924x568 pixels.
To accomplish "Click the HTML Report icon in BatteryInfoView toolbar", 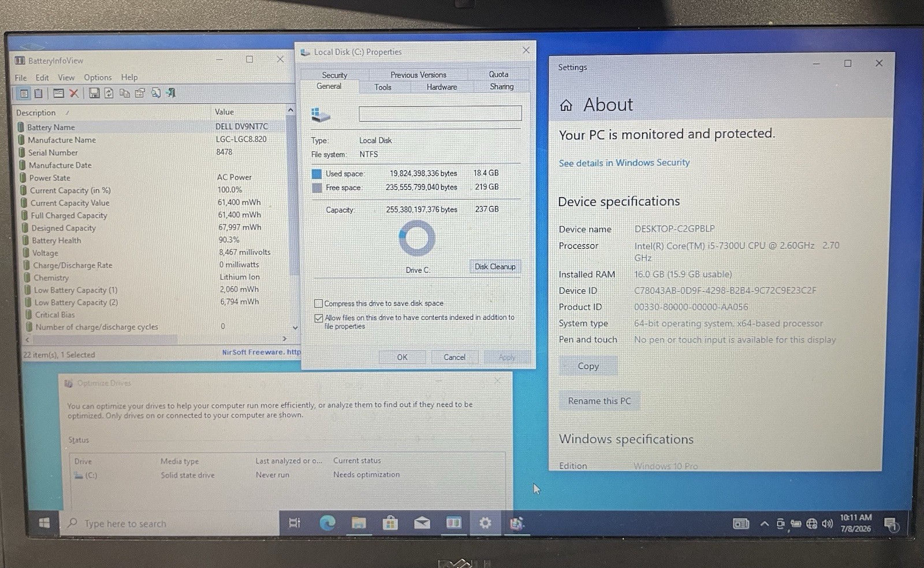I will [x=140, y=93].
